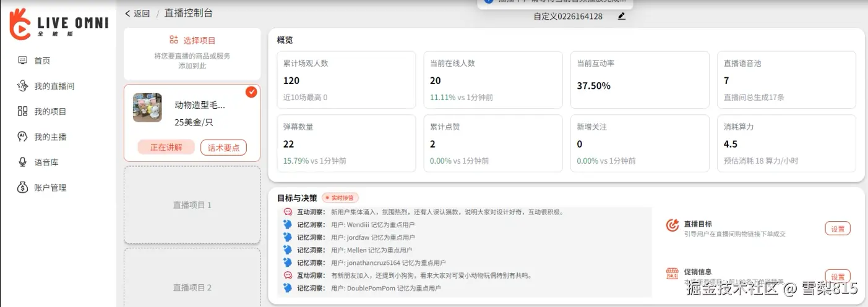Open the 账户管理 menu item
Screen dimensions: 868x307
(50, 187)
